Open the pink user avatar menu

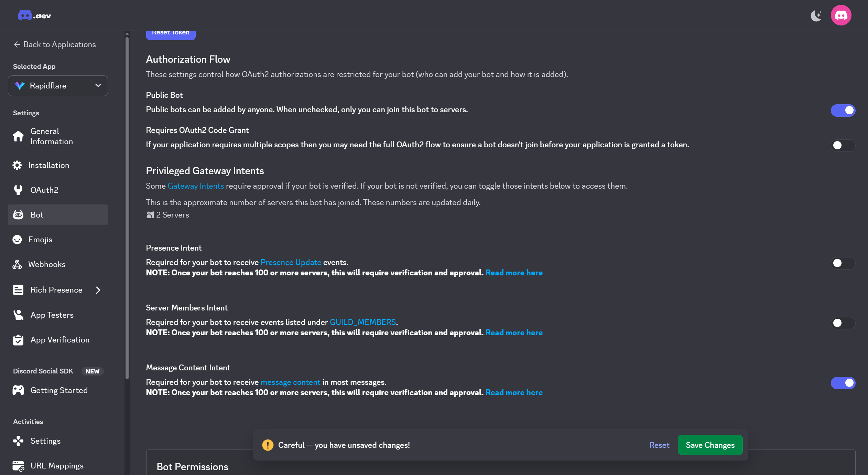point(841,15)
